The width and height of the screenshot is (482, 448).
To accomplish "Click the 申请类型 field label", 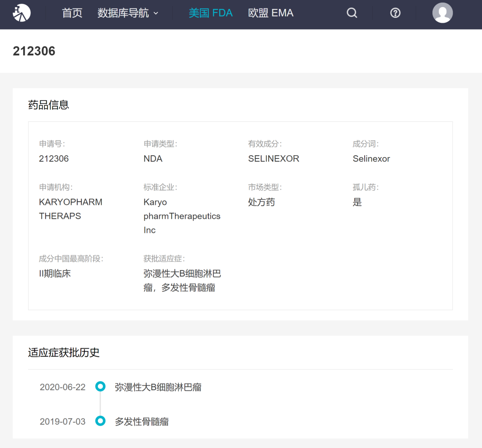I will 161,144.
